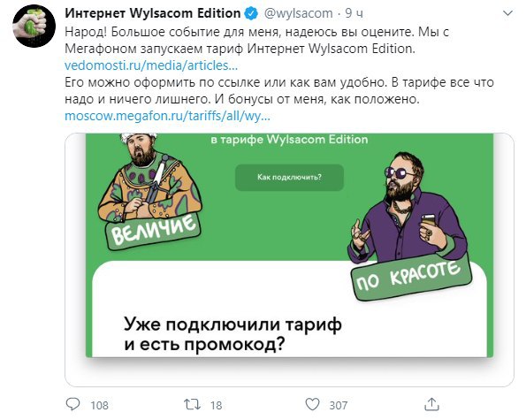Click the share upload icon
This screenshot has width=526, height=420.
pos(431,404)
